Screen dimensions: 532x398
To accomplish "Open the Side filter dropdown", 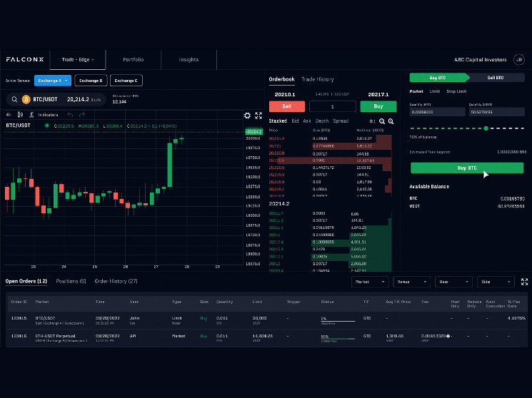I will point(496,282).
